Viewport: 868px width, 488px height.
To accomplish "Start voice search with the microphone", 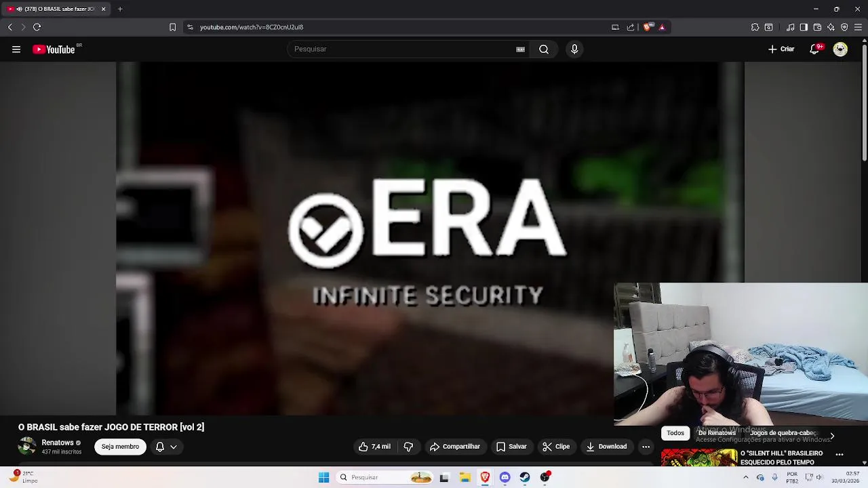I will tap(574, 49).
